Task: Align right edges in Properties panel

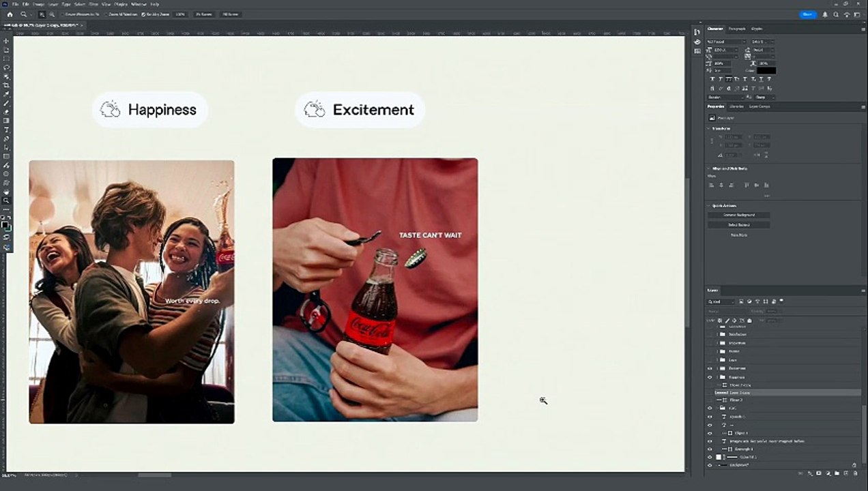Action: click(x=732, y=185)
